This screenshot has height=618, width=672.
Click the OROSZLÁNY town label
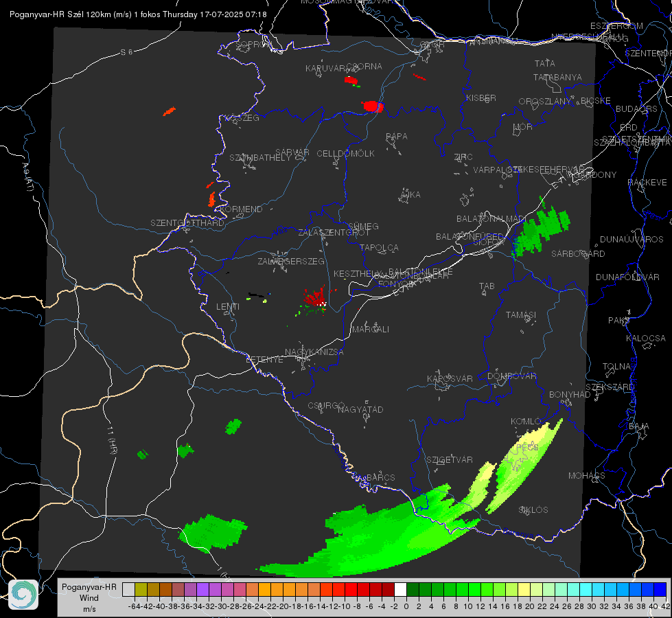point(545,102)
